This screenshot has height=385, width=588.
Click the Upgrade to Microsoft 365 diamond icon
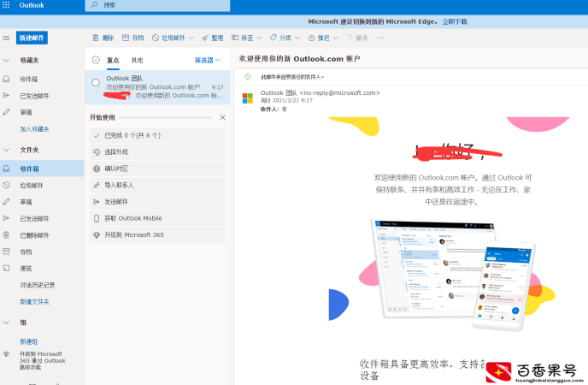click(97, 235)
